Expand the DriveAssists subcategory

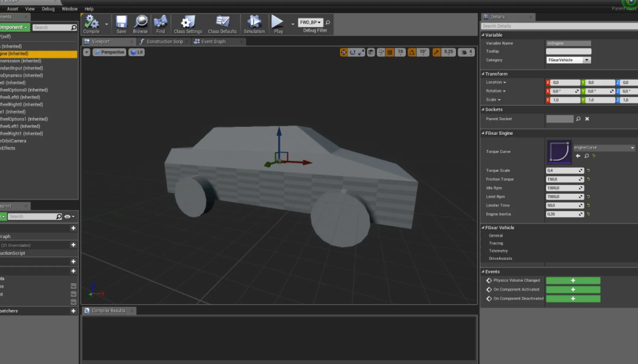pyautogui.click(x=500, y=259)
